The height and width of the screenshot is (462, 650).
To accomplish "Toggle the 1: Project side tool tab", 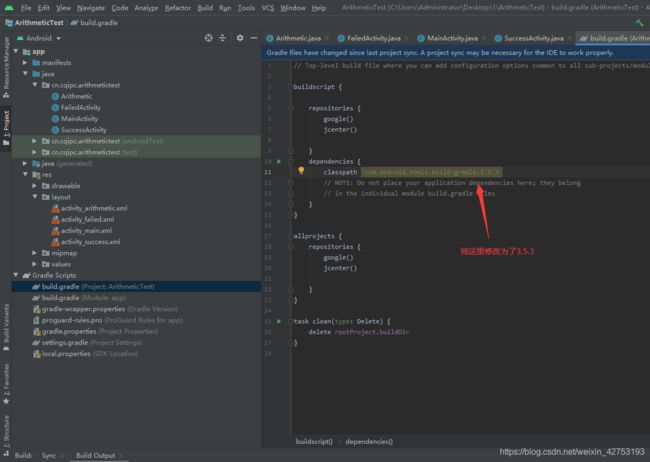I will coord(6,127).
